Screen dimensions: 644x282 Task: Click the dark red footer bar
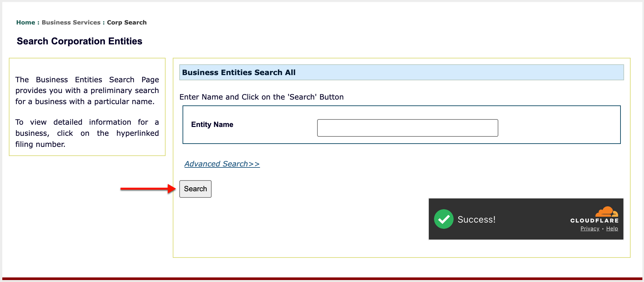point(322,279)
